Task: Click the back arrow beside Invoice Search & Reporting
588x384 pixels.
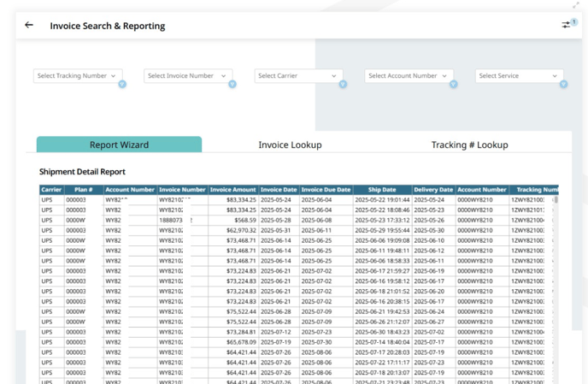Action: [29, 26]
